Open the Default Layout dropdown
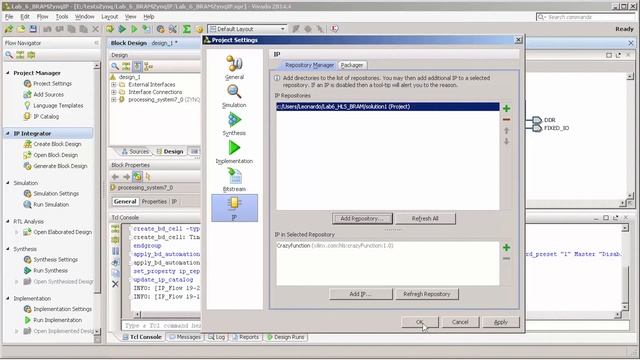The image size is (640, 360). pos(247,29)
